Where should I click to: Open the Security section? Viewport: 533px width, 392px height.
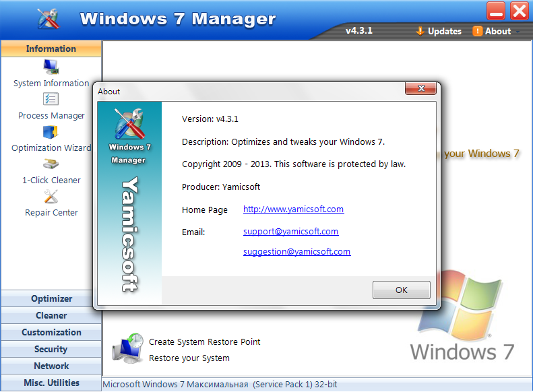[51, 349]
